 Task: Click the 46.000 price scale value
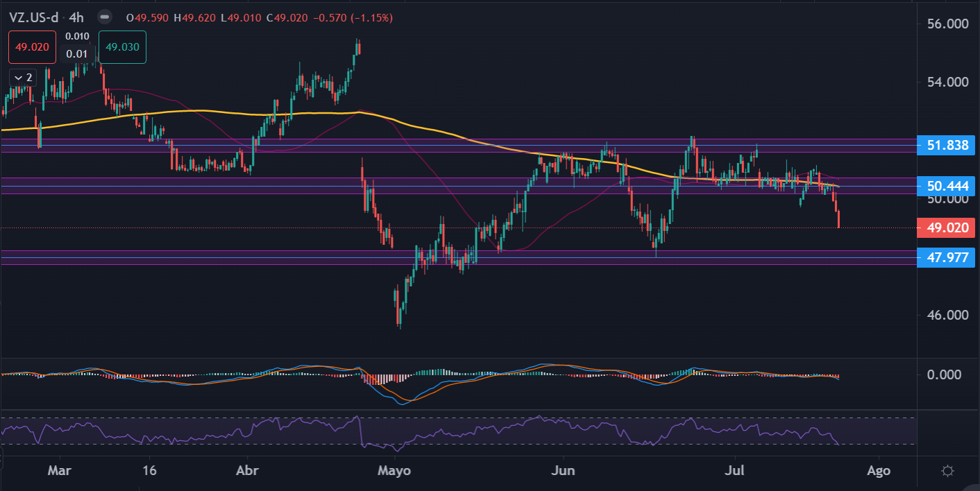click(x=947, y=315)
